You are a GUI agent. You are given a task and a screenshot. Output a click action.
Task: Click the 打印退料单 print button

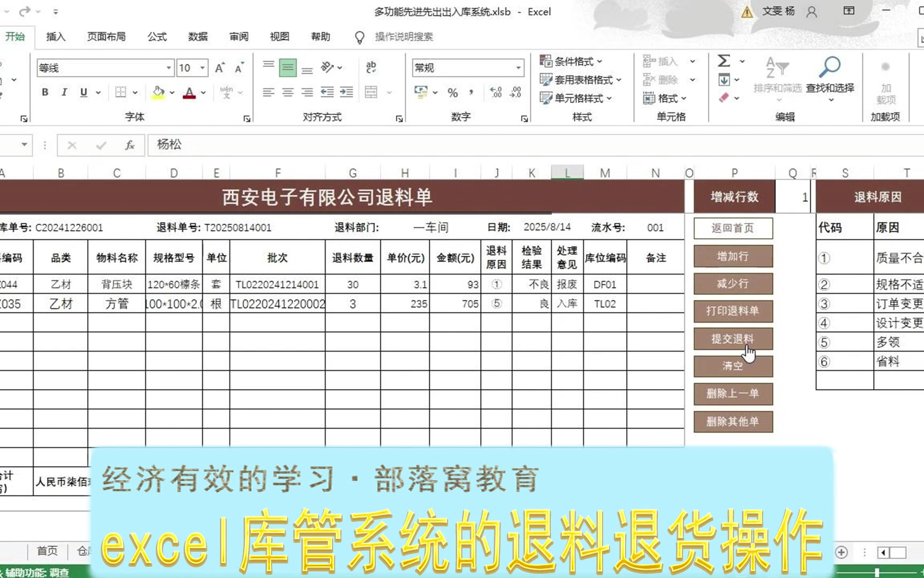point(733,311)
